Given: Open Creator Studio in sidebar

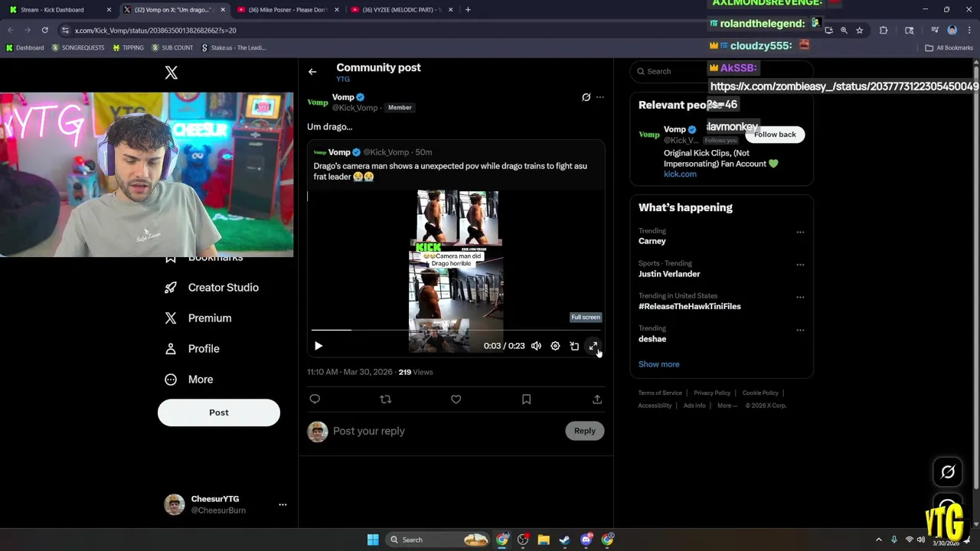Looking at the screenshot, I should [212, 288].
